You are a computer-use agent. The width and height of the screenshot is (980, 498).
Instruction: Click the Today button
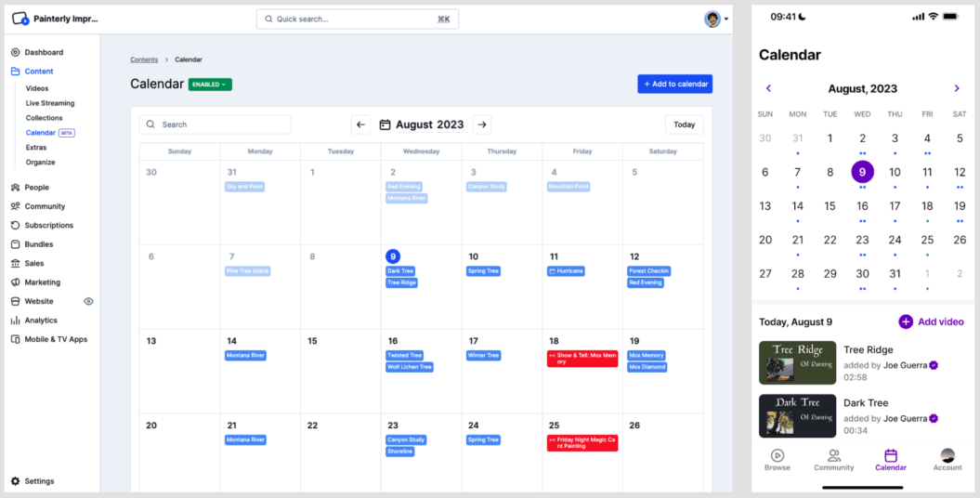click(x=685, y=124)
